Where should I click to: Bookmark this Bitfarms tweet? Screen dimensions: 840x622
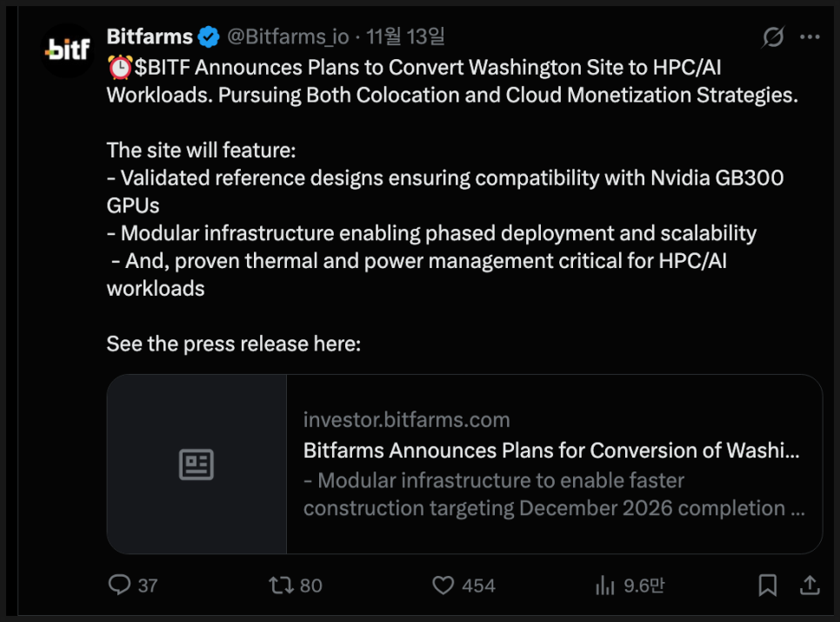(768, 585)
